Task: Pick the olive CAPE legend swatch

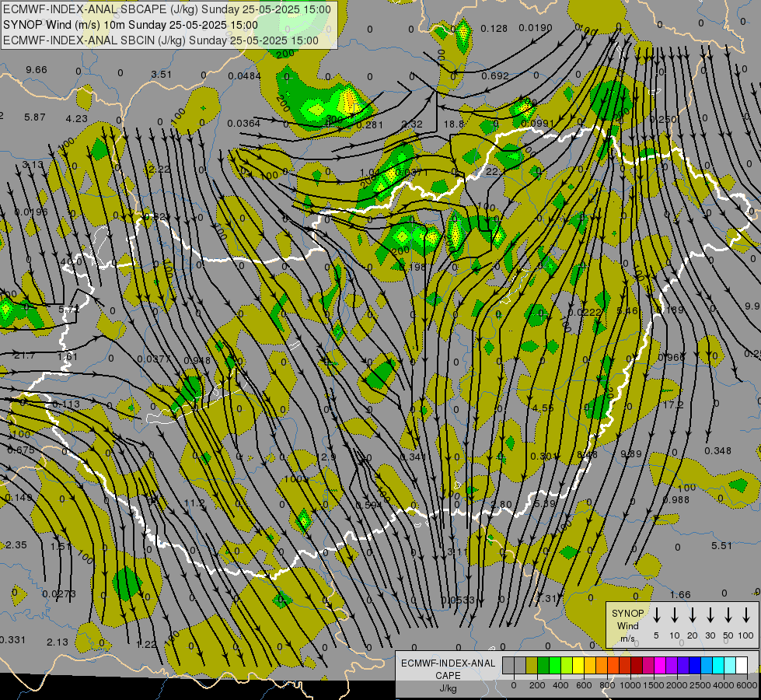Action: [x=532, y=665]
